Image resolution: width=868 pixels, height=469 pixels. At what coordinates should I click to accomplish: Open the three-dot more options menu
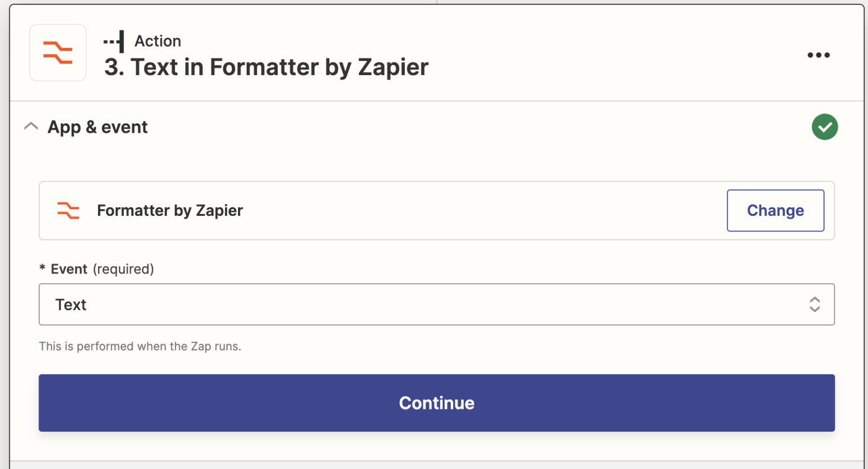click(x=818, y=55)
